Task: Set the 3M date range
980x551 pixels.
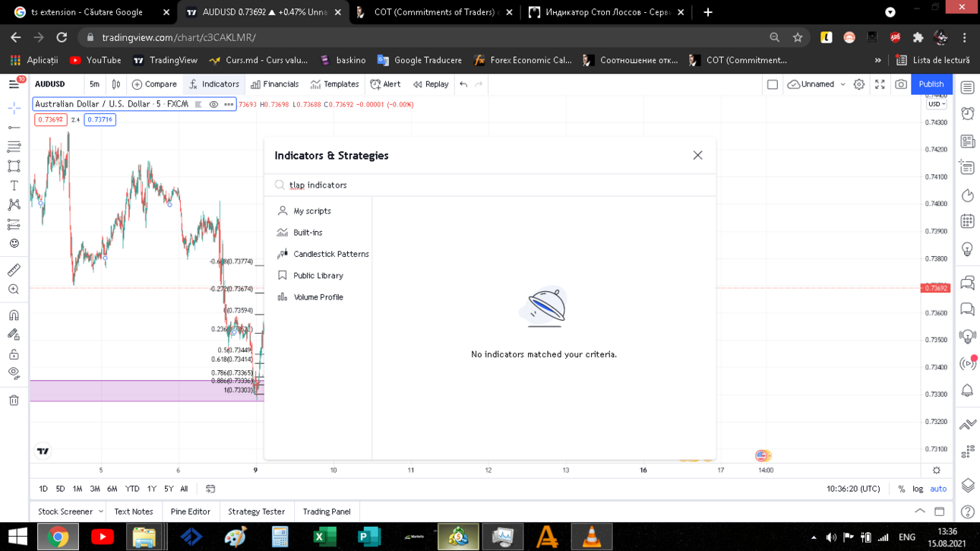Action: pyautogui.click(x=95, y=489)
